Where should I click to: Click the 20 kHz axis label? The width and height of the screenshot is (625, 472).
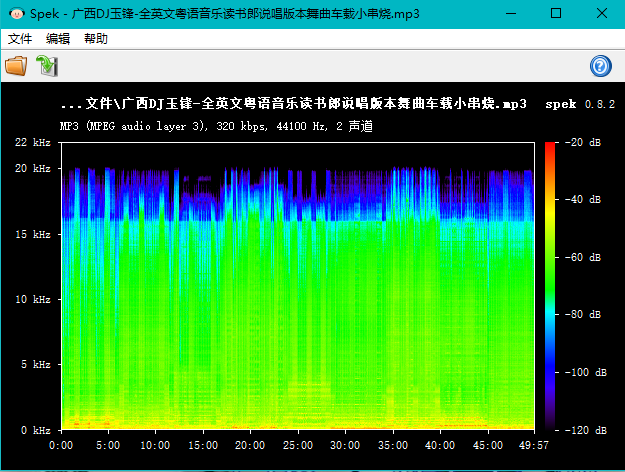[33, 168]
